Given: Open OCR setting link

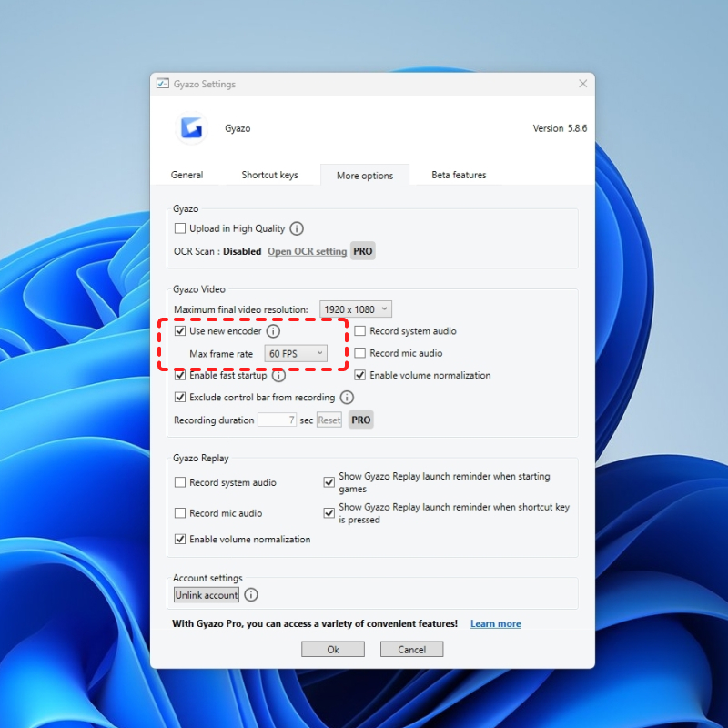Looking at the screenshot, I should click(x=307, y=252).
